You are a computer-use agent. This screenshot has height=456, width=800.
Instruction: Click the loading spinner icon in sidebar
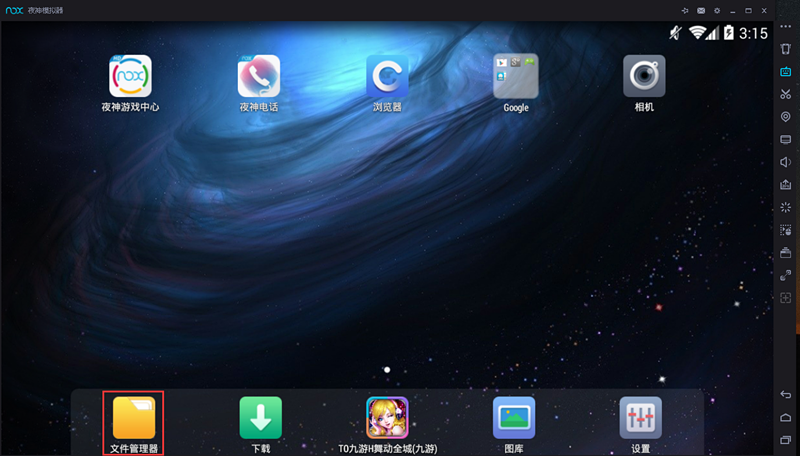click(x=786, y=207)
